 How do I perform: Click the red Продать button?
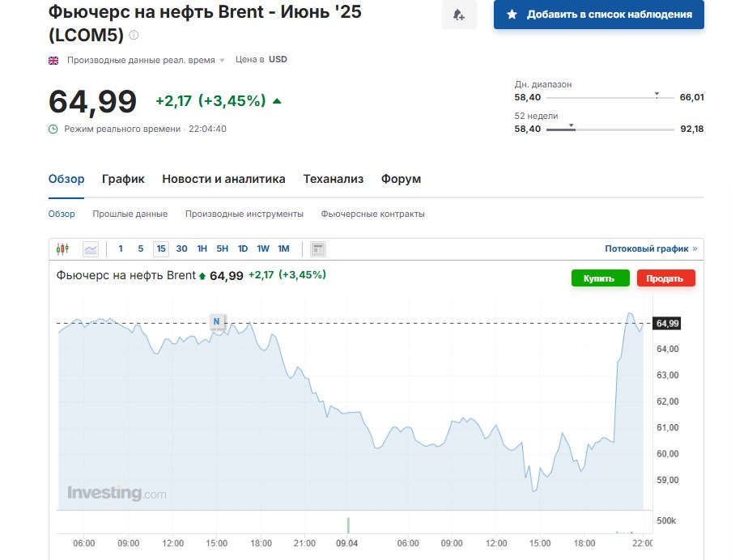click(665, 278)
